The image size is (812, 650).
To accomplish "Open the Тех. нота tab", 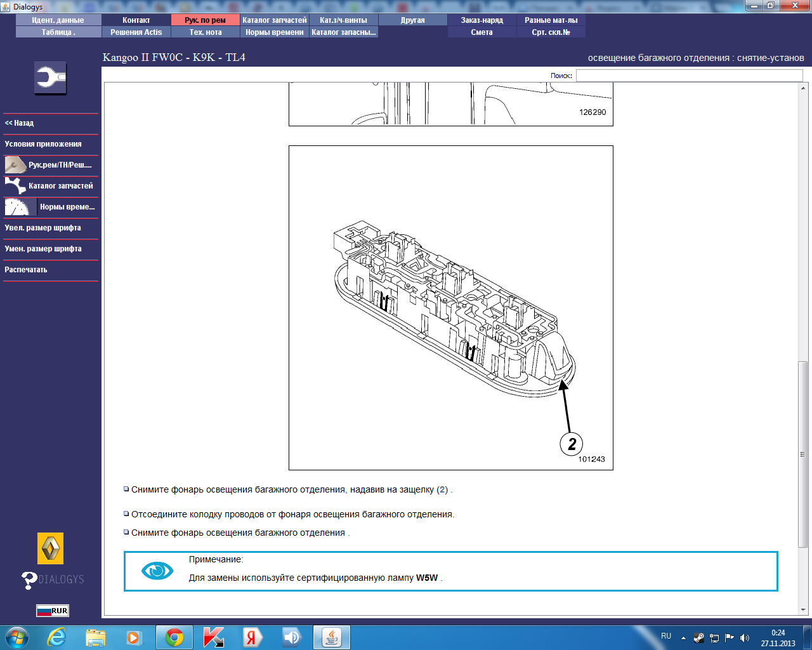I will click(206, 32).
